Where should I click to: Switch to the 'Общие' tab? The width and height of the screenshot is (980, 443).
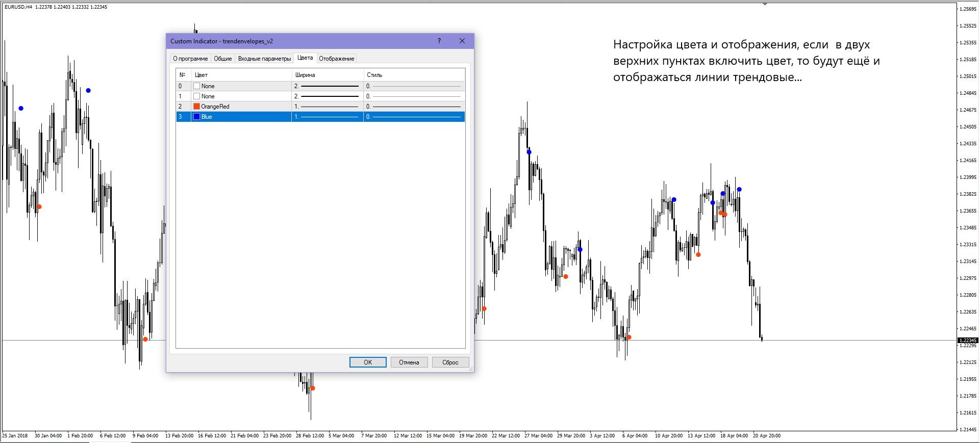[222, 59]
